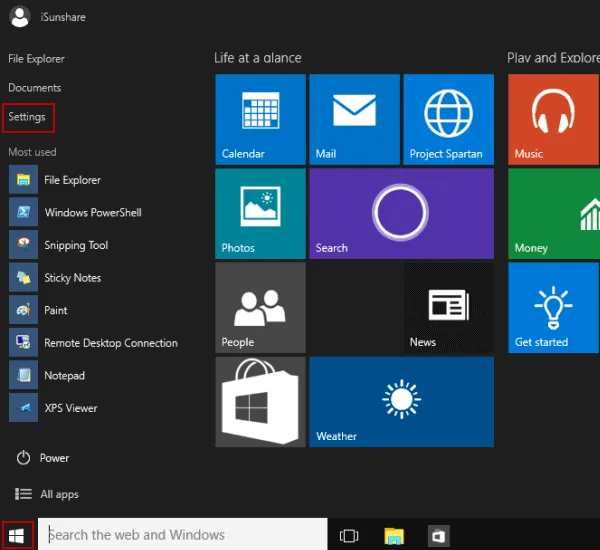Viewport: 600px width, 550px height.
Task: Click the Windows Start button
Action: (17, 535)
